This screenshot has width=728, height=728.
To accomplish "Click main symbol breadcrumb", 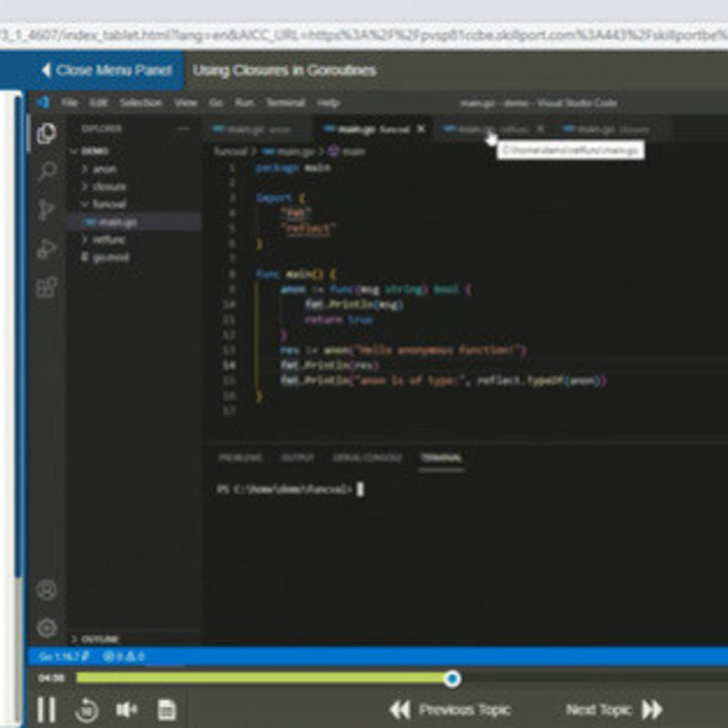I will point(348,151).
